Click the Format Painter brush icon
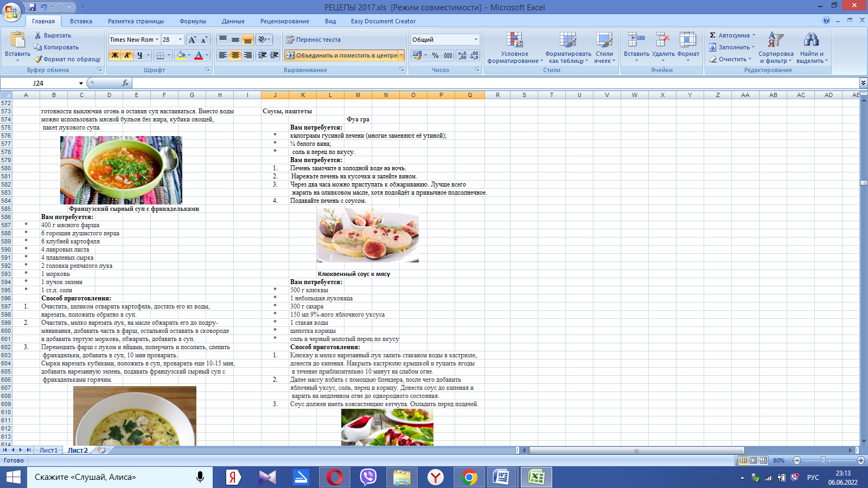This screenshot has width=868, height=488. click(x=38, y=59)
